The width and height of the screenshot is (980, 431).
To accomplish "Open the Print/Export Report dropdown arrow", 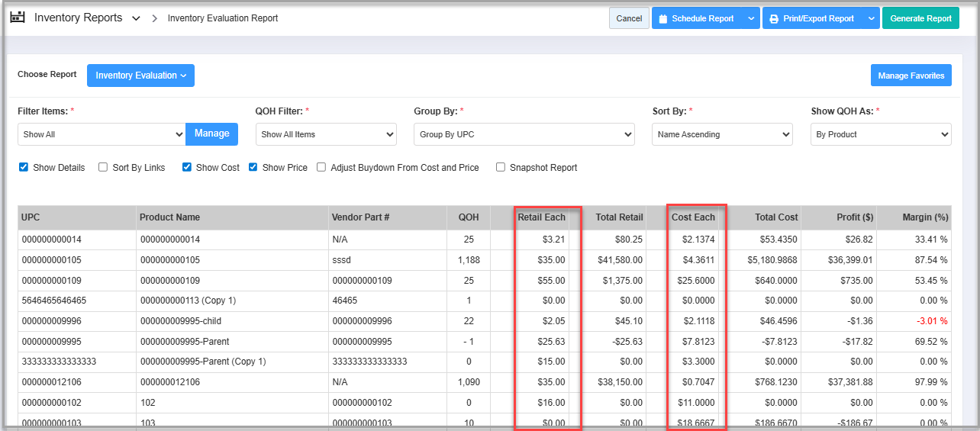I will pyautogui.click(x=872, y=18).
